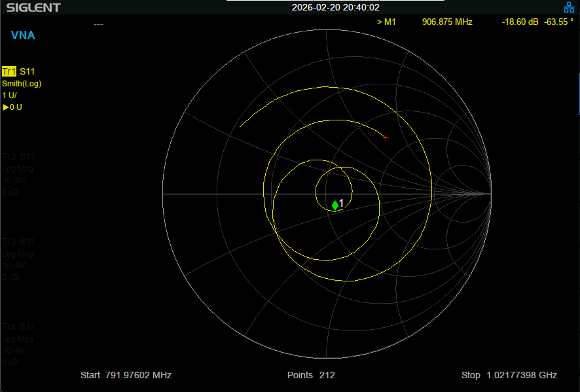Click the VNA mode label
Screen dimensions: 580x392
pos(23,35)
